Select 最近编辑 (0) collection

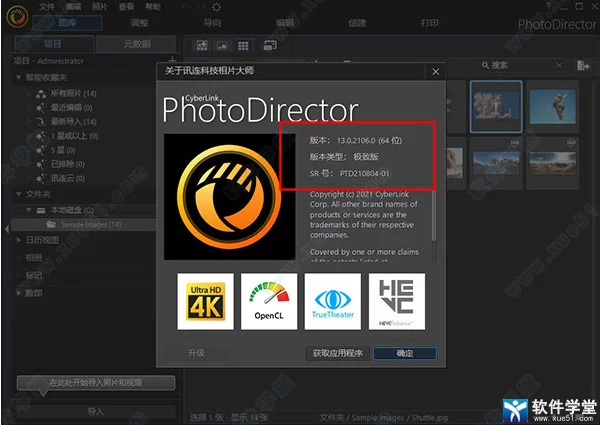(72, 107)
